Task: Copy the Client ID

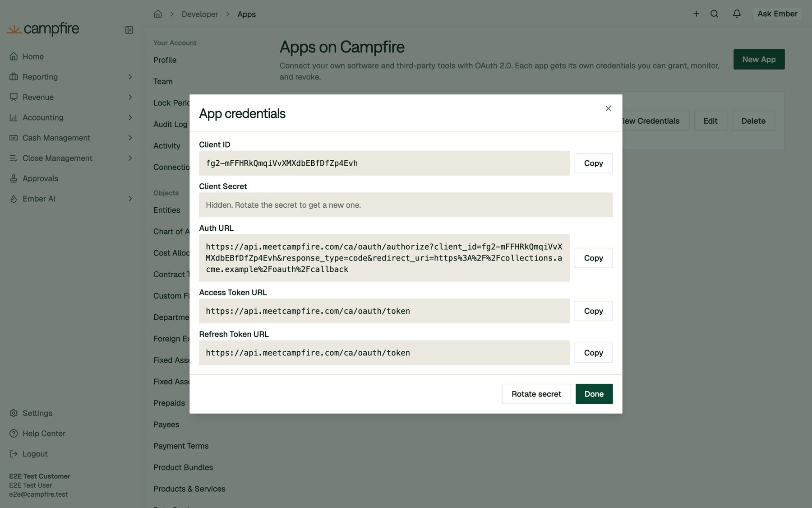Action: click(593, 163)
